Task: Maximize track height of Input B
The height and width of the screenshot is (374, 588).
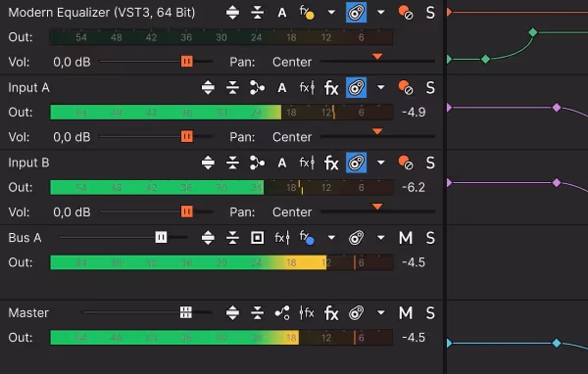Action: 208,164
